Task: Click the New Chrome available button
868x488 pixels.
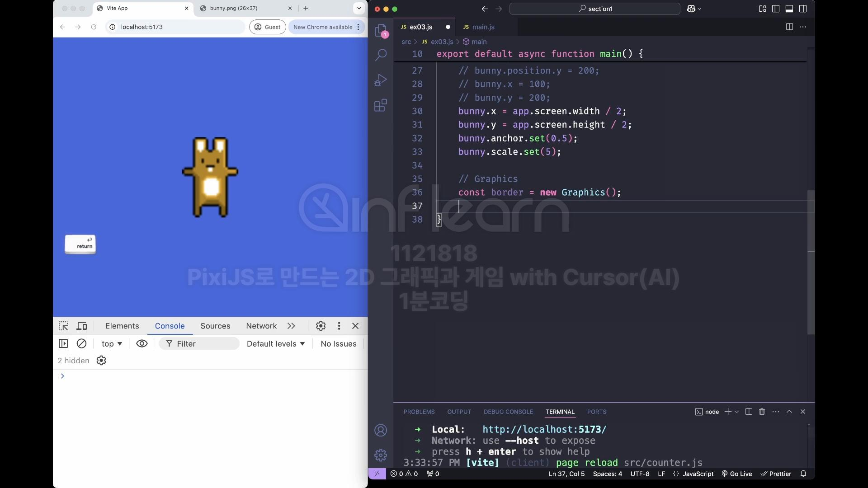Action: pyautogui.click(x=322, y=27)
